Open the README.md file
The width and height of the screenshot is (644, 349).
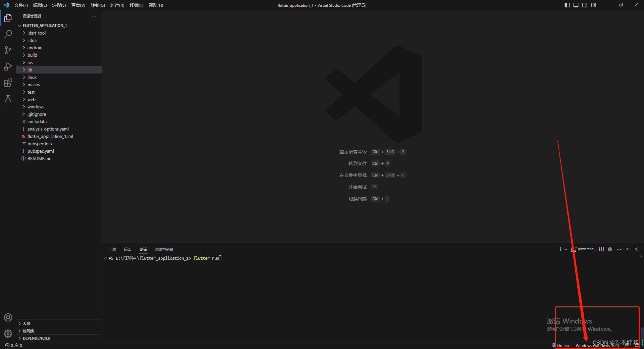(59, 158)
